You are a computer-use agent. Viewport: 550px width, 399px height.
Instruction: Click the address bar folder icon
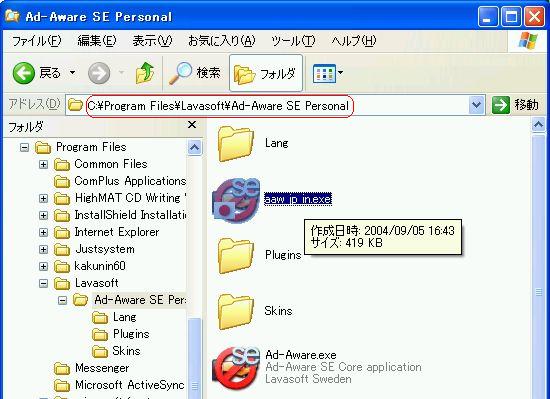pos(75,104)
